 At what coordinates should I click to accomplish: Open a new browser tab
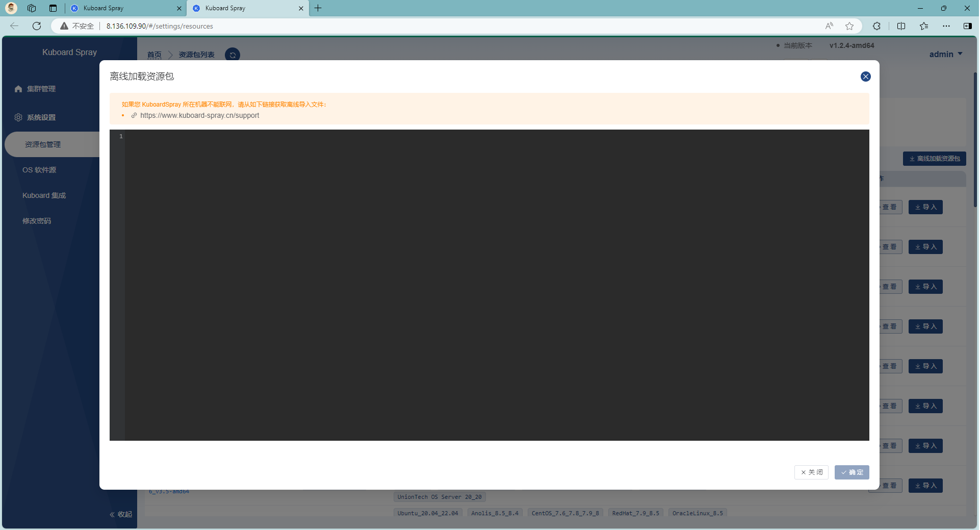[318, 8]
